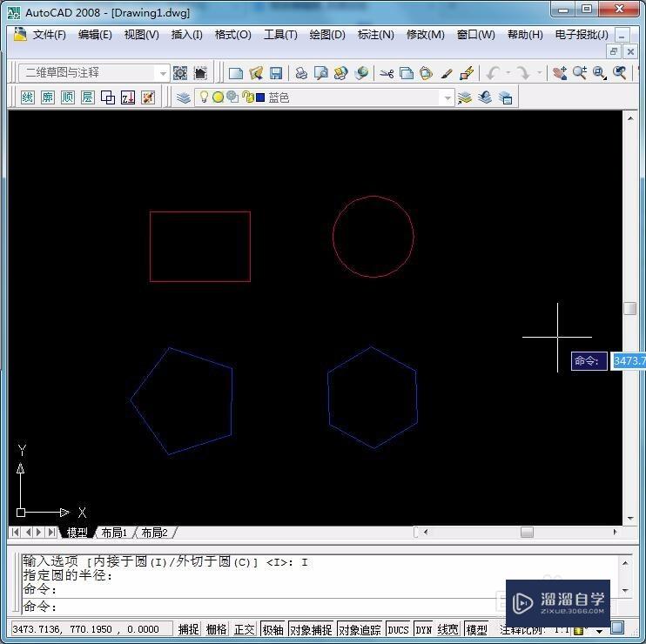Toggle DUCS dynamic UCS

click(x=399, y=629)
